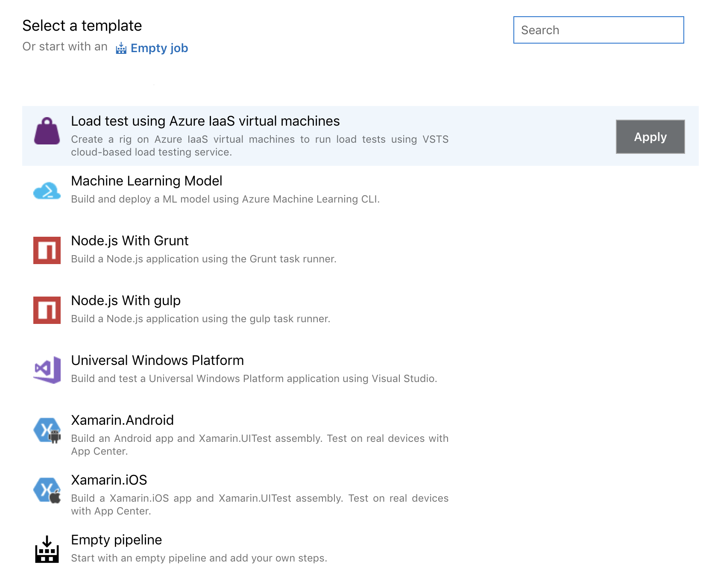The height and width of the screenshot is (588, 709).
Task: Open the Empty job link
Action: pyautogui.click(x=159, y=48)
